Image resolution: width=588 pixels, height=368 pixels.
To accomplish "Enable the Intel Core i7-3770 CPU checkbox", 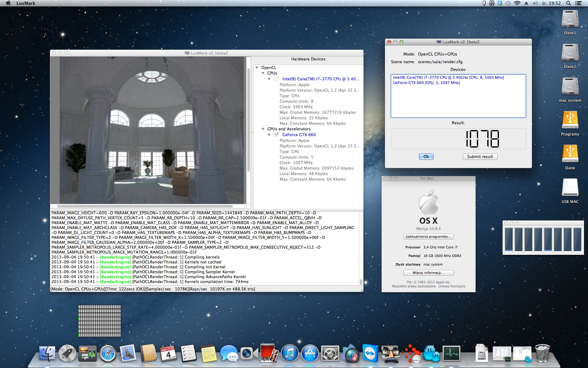I will tap(276, 79).
